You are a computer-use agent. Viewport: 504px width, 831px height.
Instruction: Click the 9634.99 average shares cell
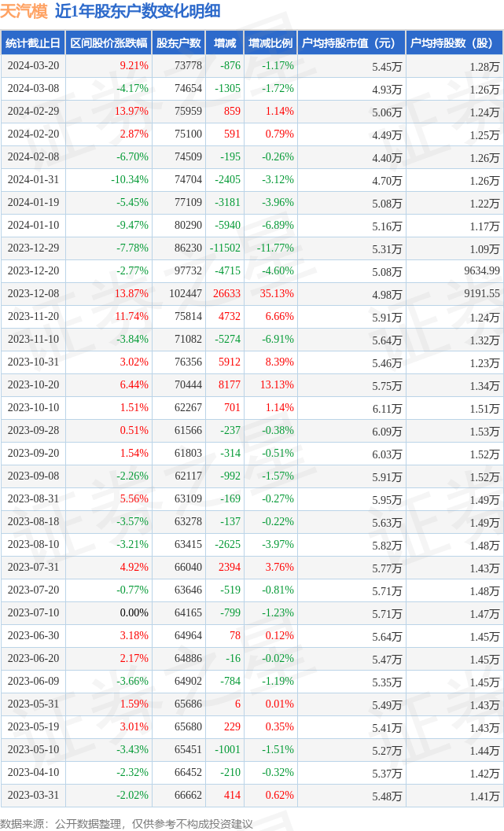pyautogui.click(x=481, y=271)
